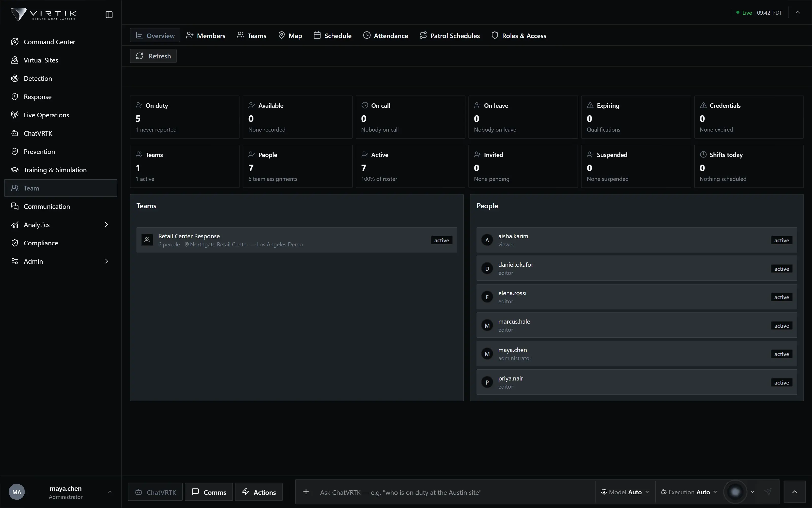Switch to the Attendance tab
Screen dimensions: 812x508
(385, 36)
